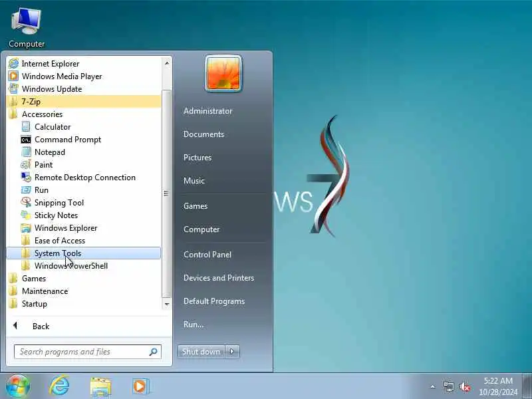Expand the Maintenance folder

tap(84, 291)
